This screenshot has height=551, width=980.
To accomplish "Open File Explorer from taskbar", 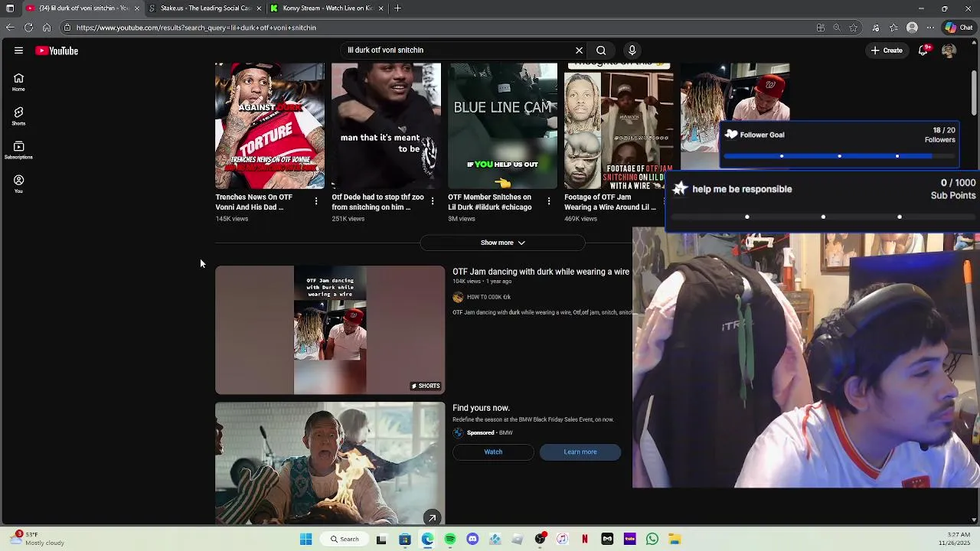I will coord(675,540).
